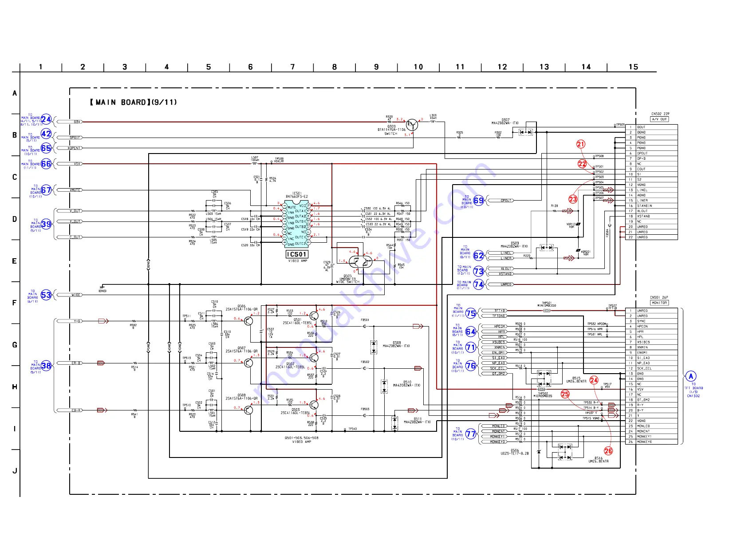Select the TFTGND signal tag
The image size is (745, 560).
[494, 316]
